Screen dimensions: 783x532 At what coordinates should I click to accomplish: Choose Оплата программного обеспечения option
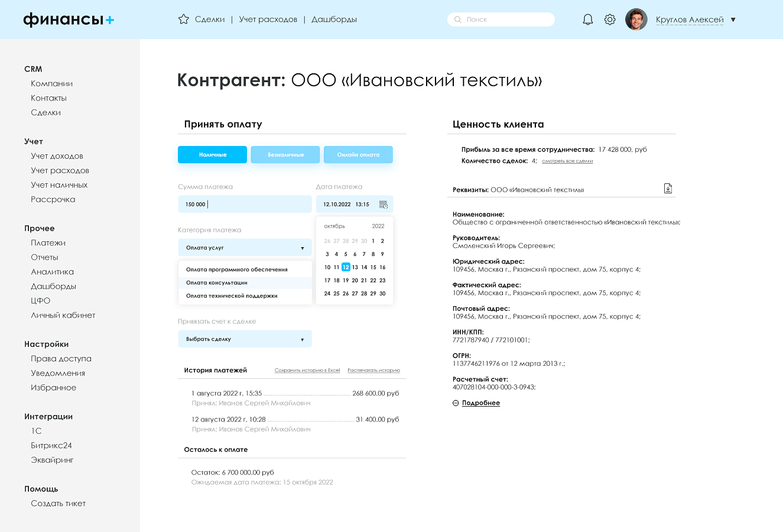(245, 270)
